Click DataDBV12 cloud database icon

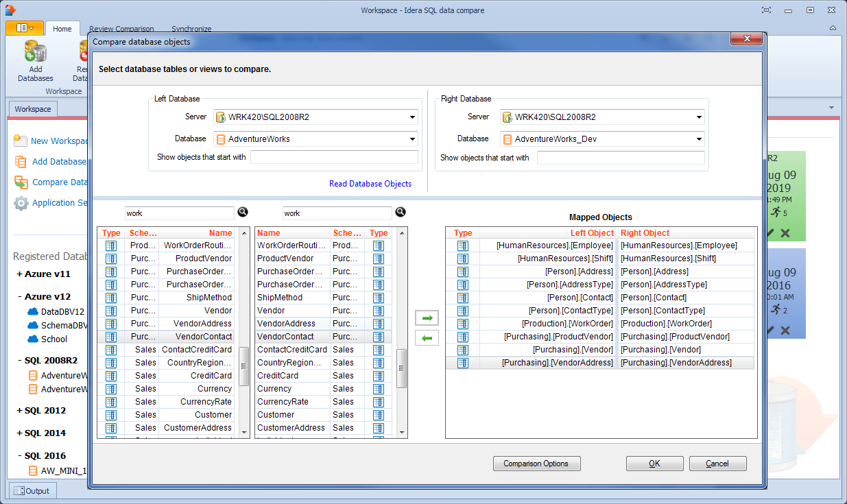33,311
